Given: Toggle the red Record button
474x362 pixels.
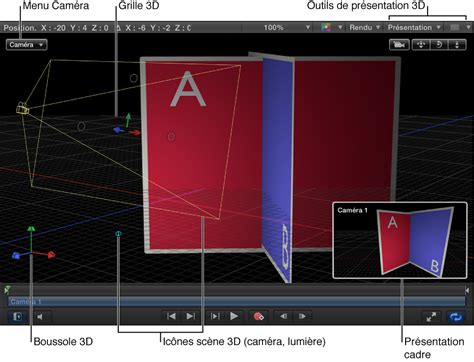Looking at the screenshot, I should click(258, 316).
